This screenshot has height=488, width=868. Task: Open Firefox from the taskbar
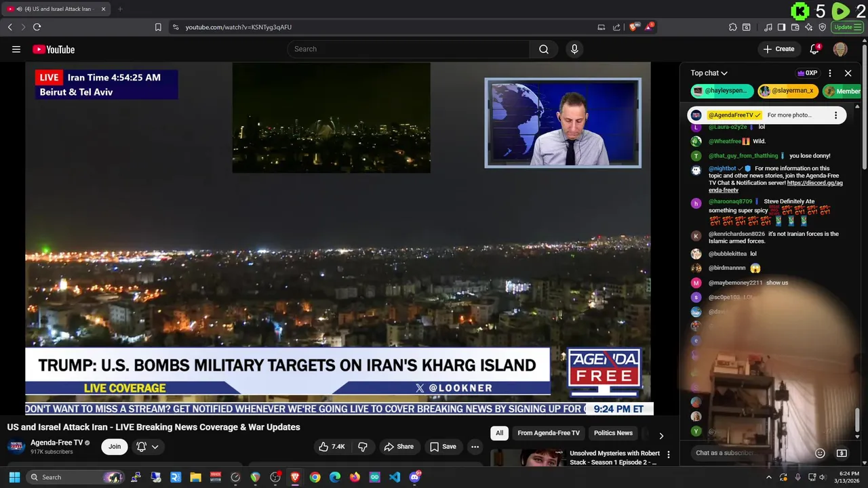tap(355, 477)
